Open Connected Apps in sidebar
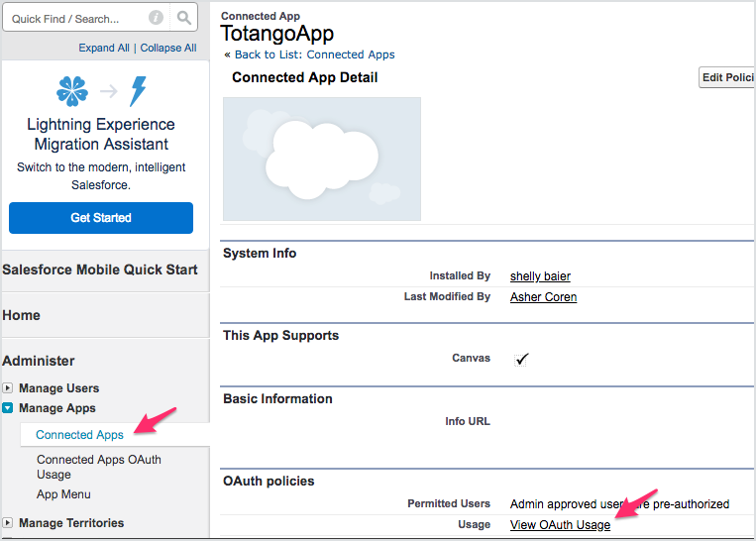The image size is (756, 541). [x=79, y=435]
